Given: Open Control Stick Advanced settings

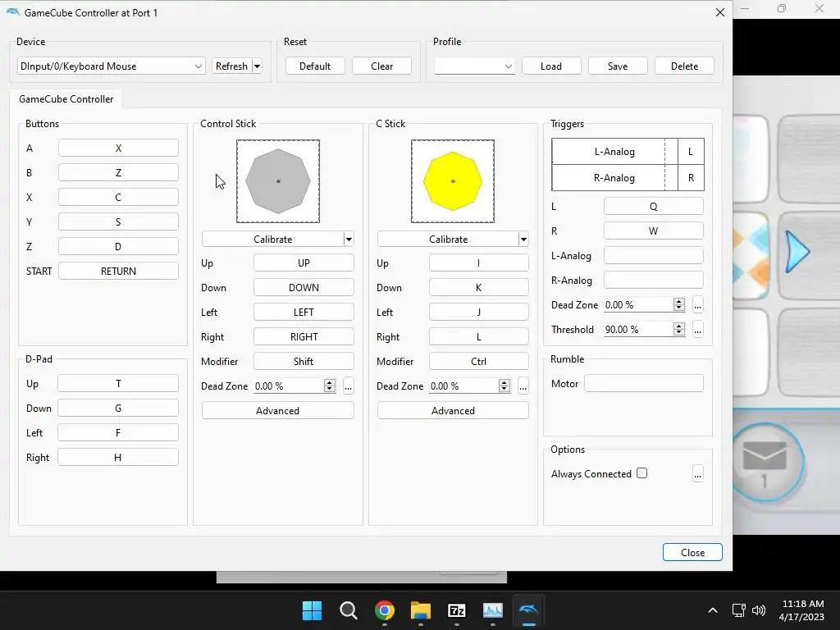Looking at the screenshot, I should pyautogui.click(x=277, y=411).
